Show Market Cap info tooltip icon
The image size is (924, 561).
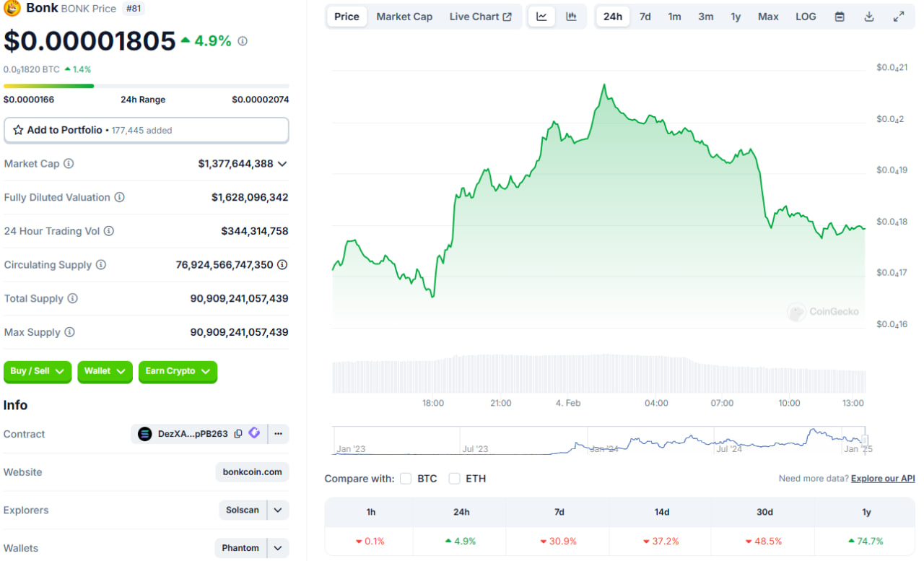[69, 164]
